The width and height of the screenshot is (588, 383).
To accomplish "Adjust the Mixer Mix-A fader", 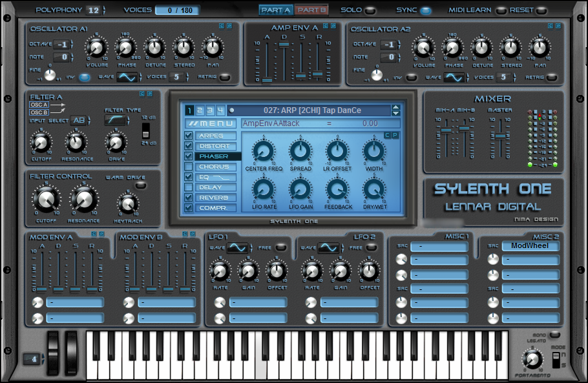I will click(446, 130).
